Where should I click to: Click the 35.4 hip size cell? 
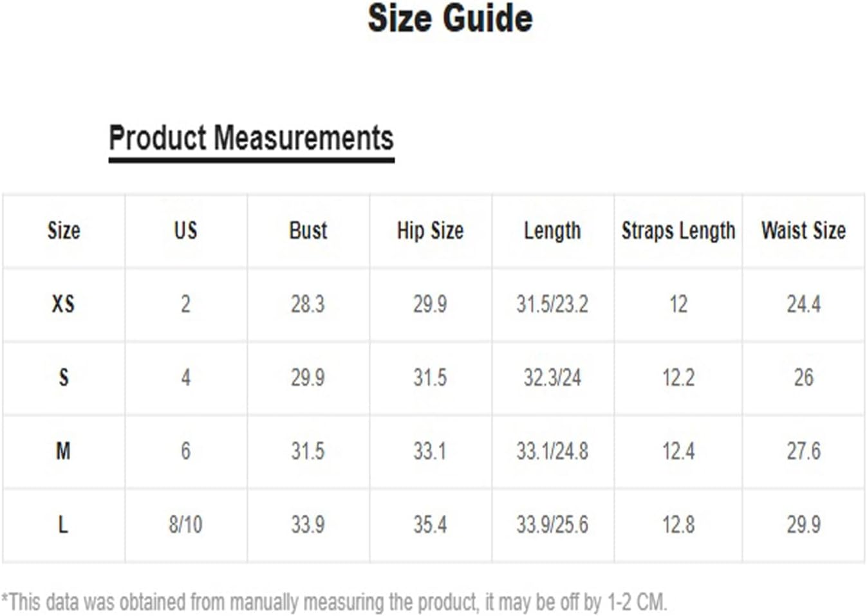[430, 525]
